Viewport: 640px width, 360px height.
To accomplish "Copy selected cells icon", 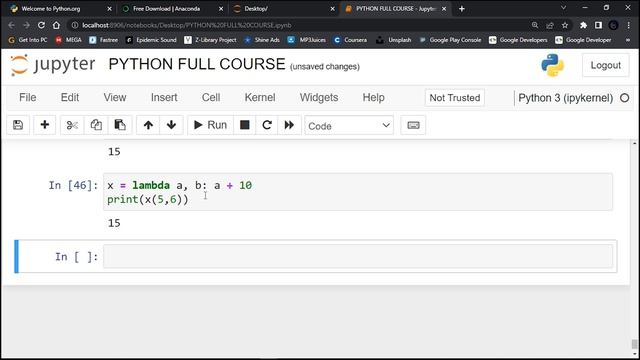I will [96, 125].
